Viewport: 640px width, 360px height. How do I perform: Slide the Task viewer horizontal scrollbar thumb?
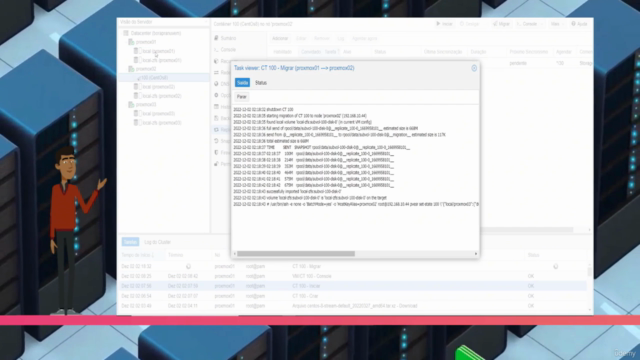click(296, 254)
